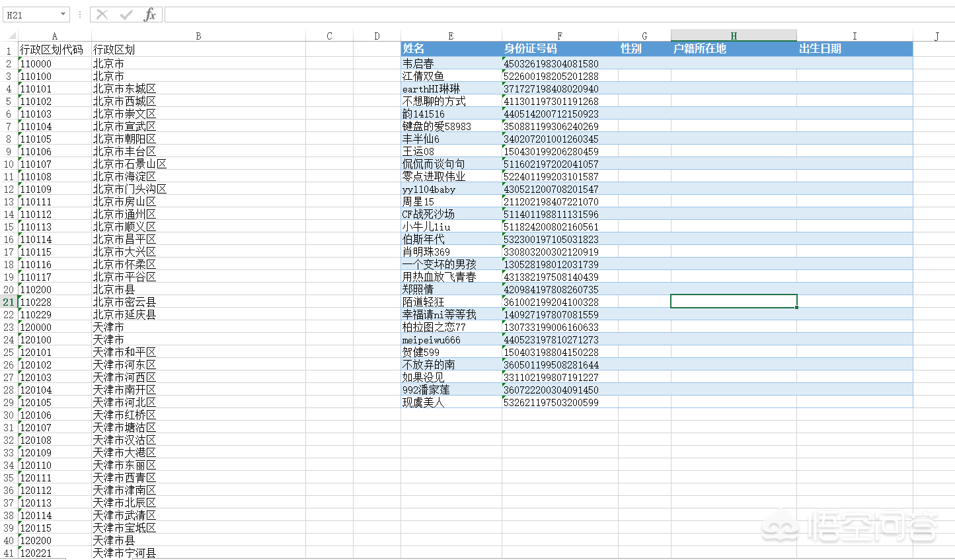Select the cell 北京市石景山区
The width and height of the screenshot is (955, 560).
(198, 164)
